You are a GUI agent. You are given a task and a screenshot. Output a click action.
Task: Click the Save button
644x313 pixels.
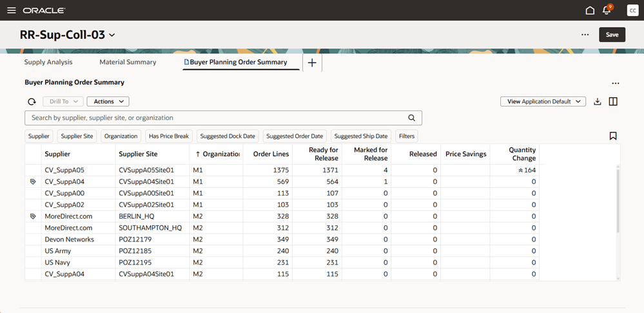(x=612, y=35)
